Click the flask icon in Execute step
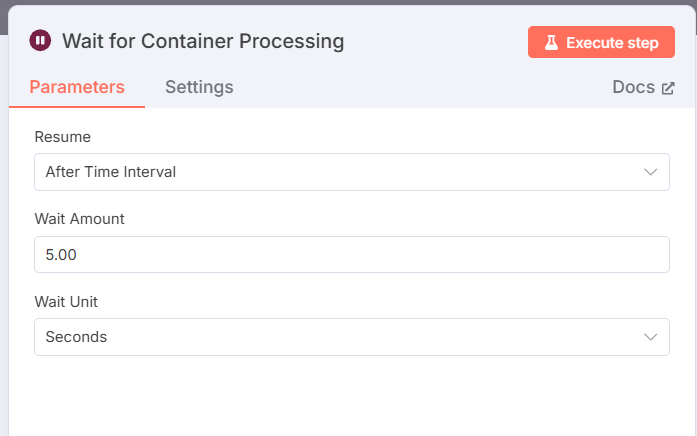The height and width of the screenshot is (436, 697). click(x=551, y=43)
